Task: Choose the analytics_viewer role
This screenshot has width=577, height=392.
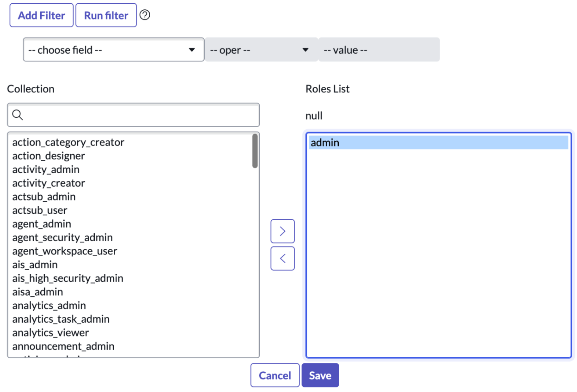Action: pos(51,333)
